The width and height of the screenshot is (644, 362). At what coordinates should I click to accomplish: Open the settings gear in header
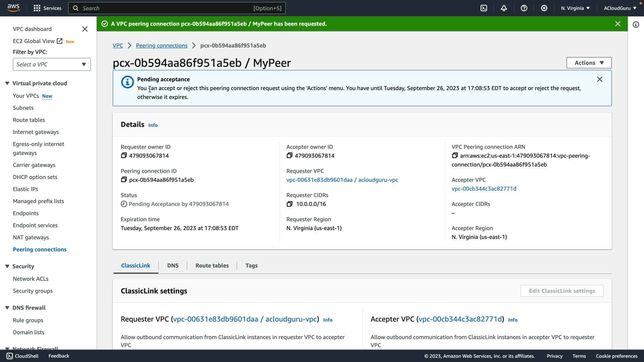pyautogui.click(x=544, y=8)
